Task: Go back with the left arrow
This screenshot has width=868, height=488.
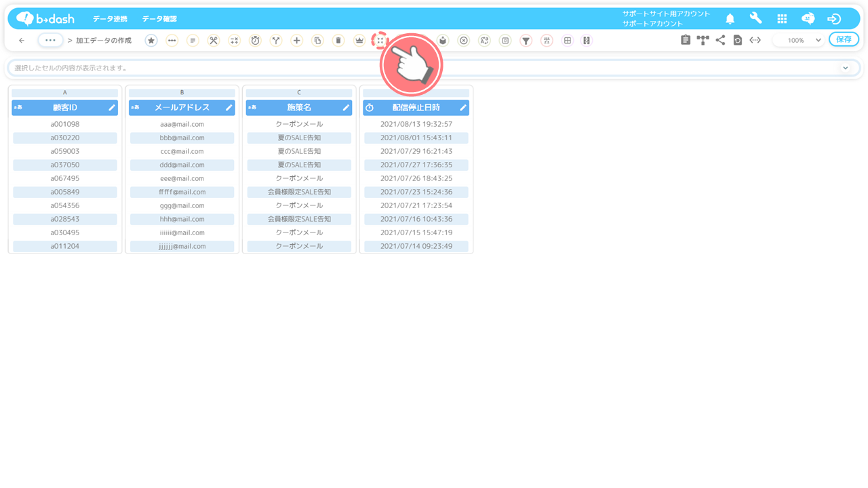Action: (22, 41)
